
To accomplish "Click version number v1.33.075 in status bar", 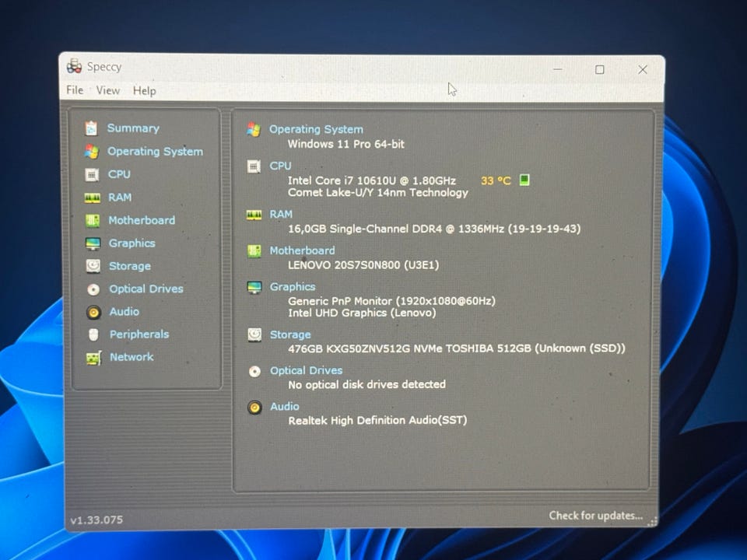I will pyautogui.click(x=96, y=520).
